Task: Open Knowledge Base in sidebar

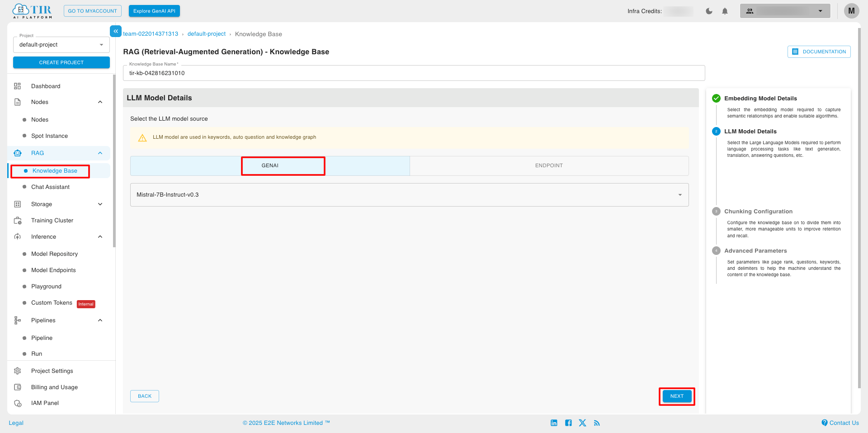Action: tap(55, 171)
